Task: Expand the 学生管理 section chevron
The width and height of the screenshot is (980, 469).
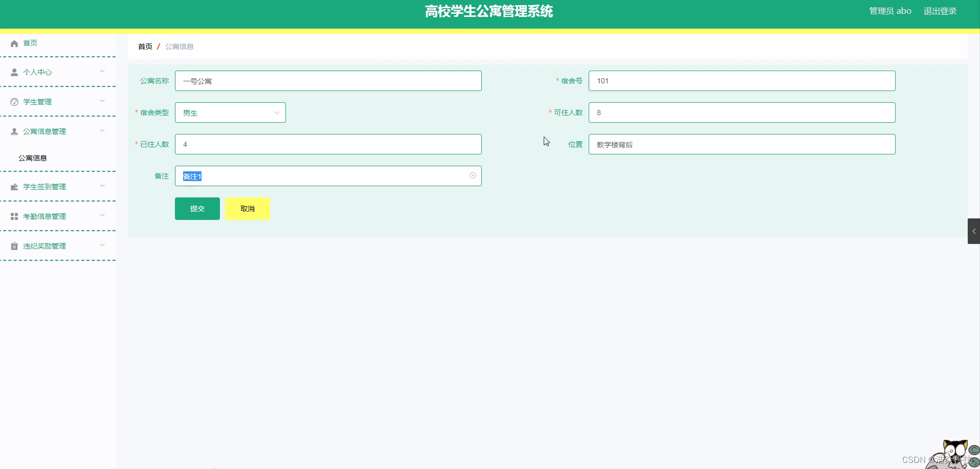Action: click(x=102, y=101)
